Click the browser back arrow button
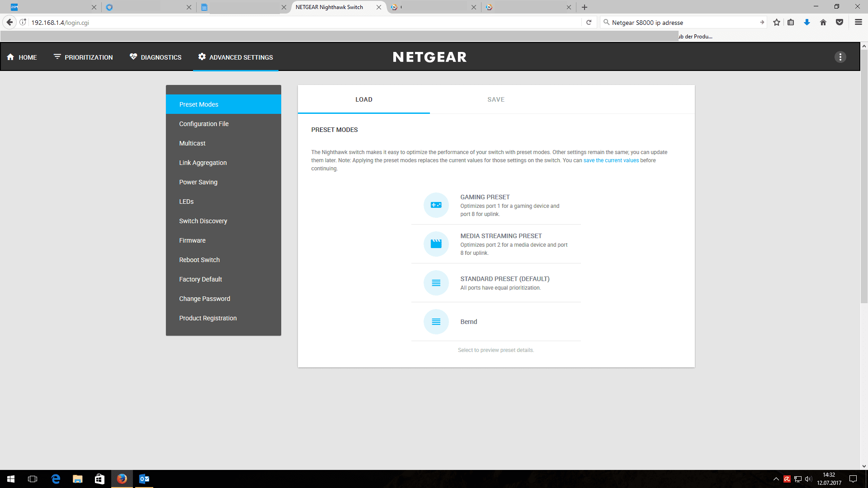Viewport: 868px width, 488px height. [9, 22]
